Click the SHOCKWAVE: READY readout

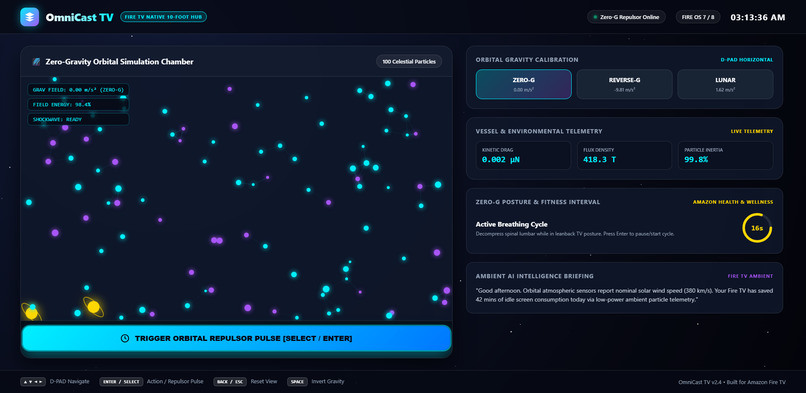tap(78, 119)
